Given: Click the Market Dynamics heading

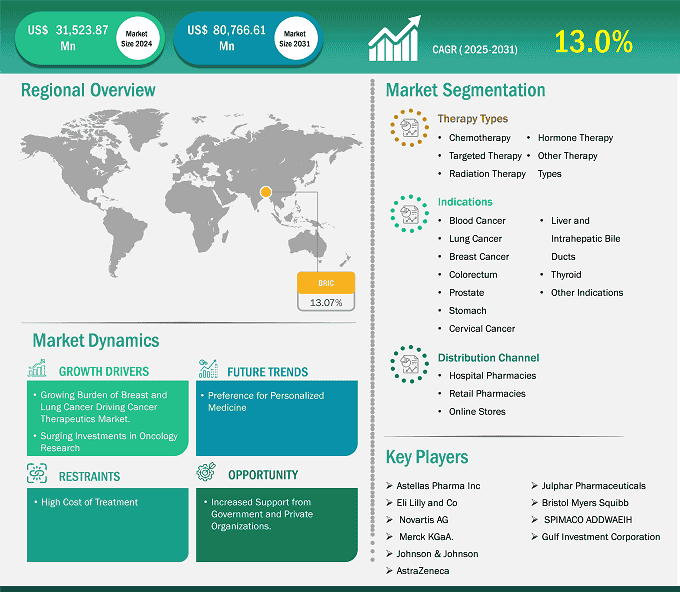Looking at the screenshot, I should coord(96,340).
